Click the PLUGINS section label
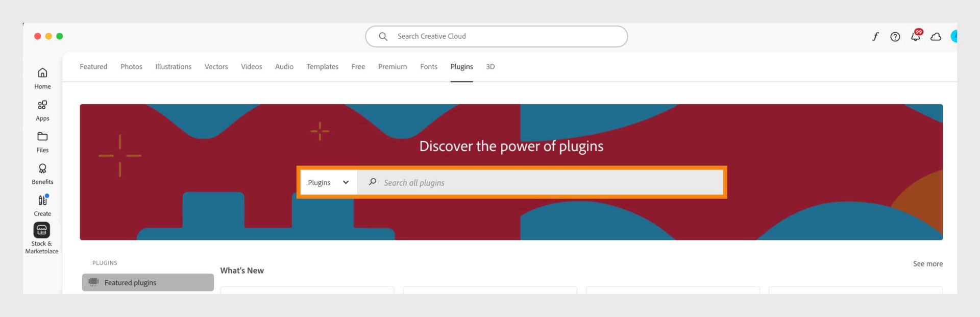 [x=105, y=263]
